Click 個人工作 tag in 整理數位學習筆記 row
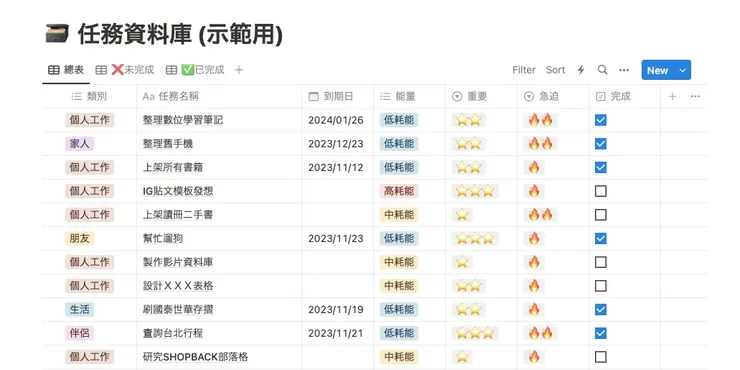This screenshot has width=740, height=370. pos(90,120)
